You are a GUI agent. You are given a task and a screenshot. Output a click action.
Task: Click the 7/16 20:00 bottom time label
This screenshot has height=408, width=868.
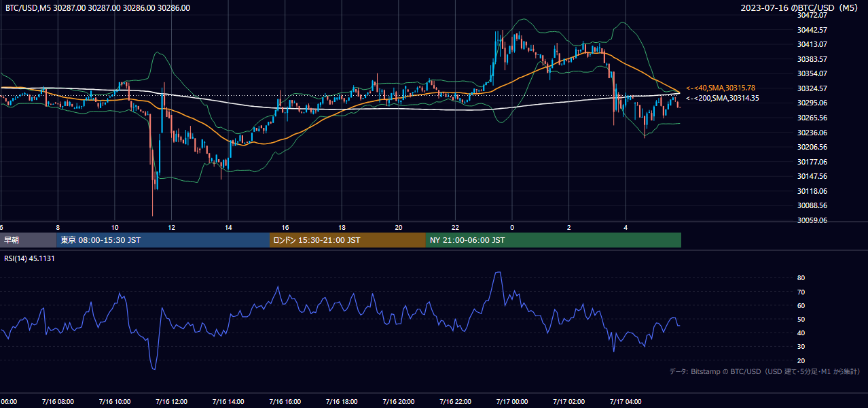[x=399, y=402]
